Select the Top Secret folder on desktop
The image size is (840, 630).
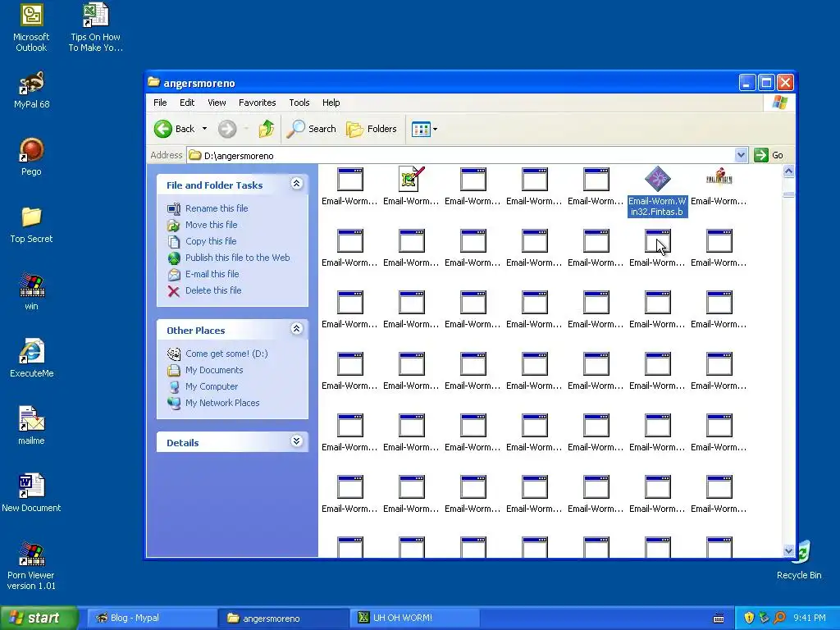(x=31, y=224)
